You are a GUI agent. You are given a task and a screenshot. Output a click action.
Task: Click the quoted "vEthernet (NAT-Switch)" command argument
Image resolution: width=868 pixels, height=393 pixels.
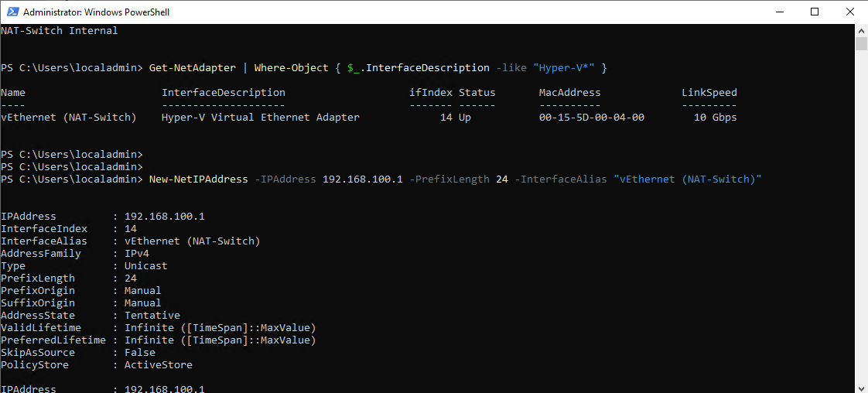point(688,179)
